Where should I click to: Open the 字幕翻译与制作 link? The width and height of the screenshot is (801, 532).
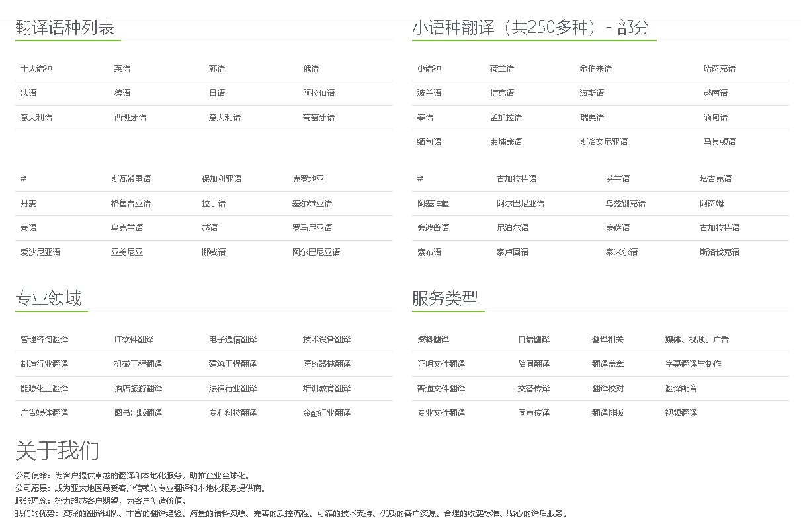click(x=693, y=364)
